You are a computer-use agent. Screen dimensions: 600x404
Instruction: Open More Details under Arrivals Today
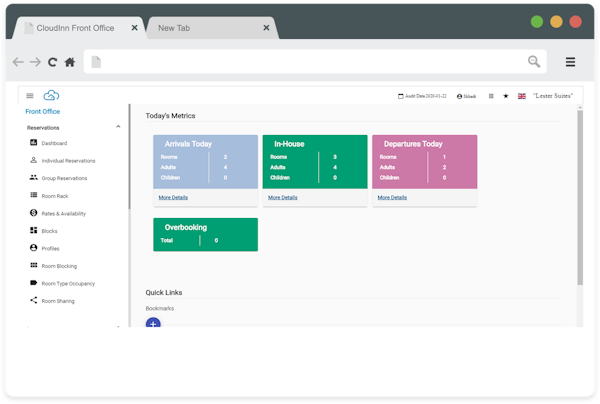pyautogui.click(x=173, y=197)
